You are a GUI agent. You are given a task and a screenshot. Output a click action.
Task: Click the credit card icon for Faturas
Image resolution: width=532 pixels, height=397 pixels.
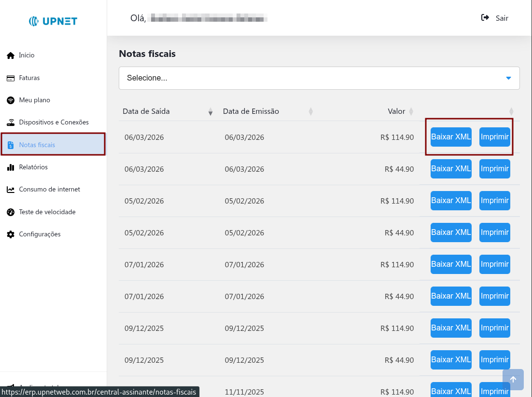11,78
